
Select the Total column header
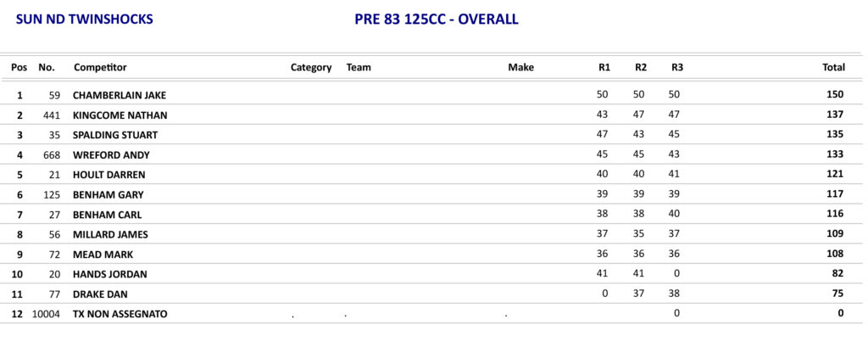pos(833,67)
